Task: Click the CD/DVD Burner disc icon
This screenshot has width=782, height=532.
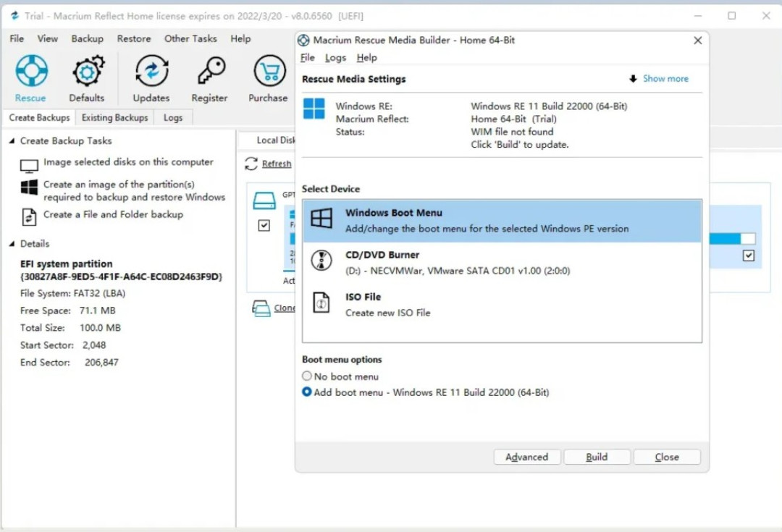Action: coord(321,260)
